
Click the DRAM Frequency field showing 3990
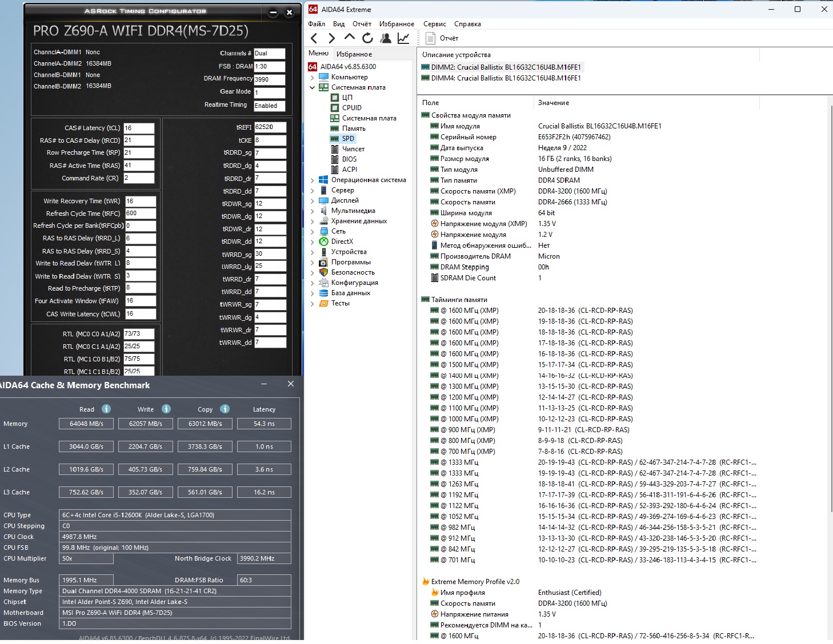pyautogui.click(x=270, y=79)
